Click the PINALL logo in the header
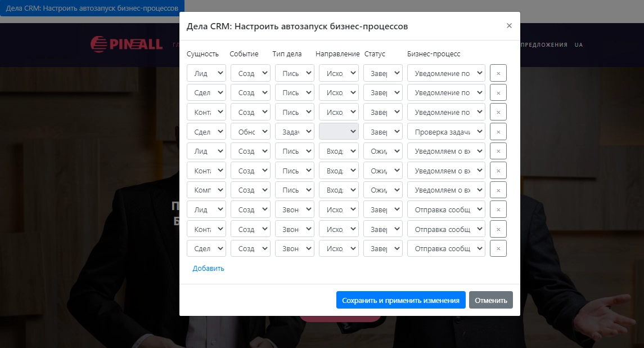The height and width of the screenshot is (348, 644). point(126,44)
